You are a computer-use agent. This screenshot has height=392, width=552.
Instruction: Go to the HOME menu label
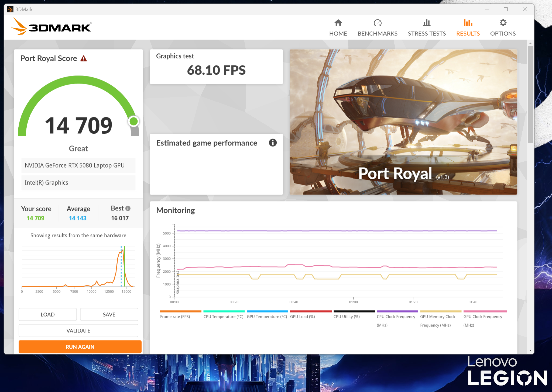(x=338, y=34)
